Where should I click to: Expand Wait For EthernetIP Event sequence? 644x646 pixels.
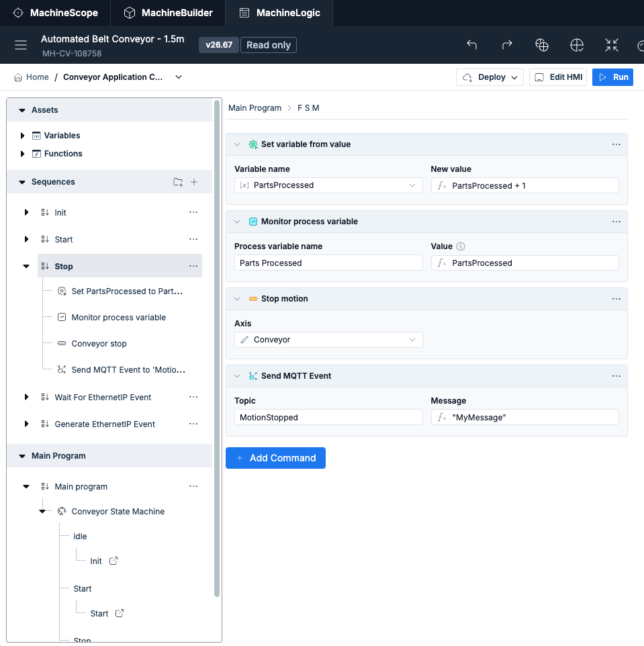click(x=26, y=397)
